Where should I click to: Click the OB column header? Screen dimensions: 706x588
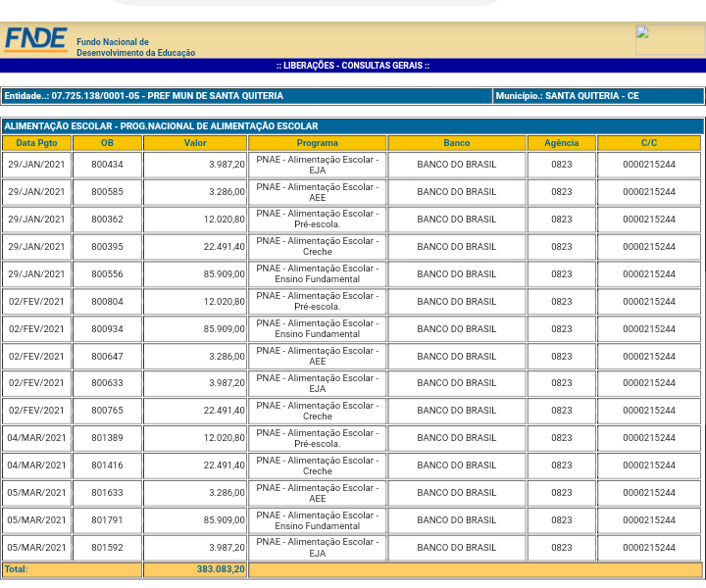pos(107,143)
